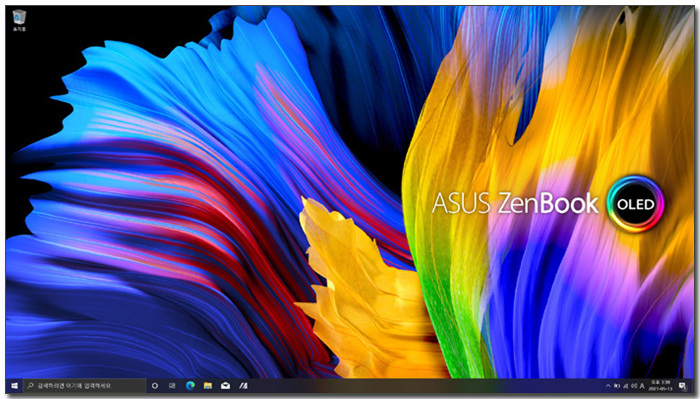The height and width of the screenshot is (399, 700).
Task: Open Cortana circle icon on taskbar
Action: tap(155, 386)
